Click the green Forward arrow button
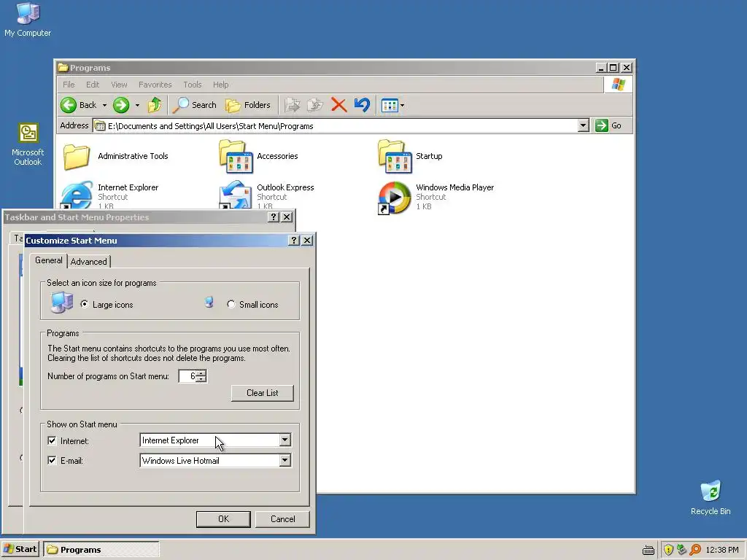747x560 pixels. pos(121,105)
